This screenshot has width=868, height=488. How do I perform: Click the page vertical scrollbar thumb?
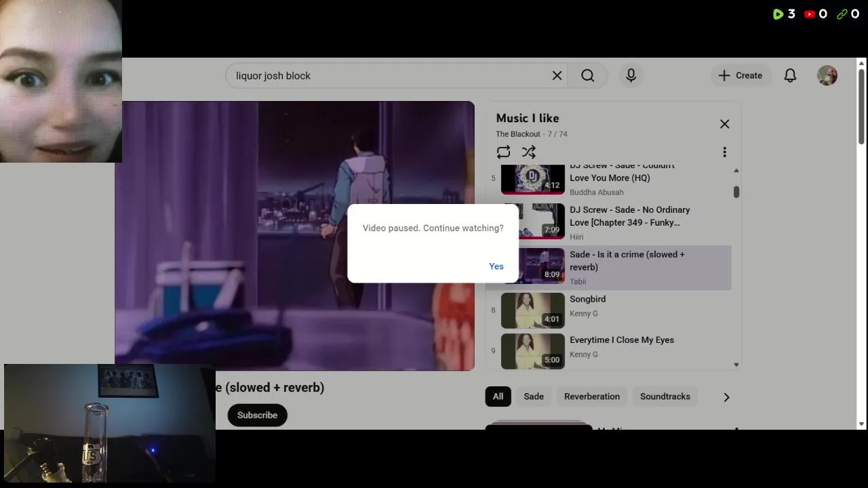pyautogui.click(x=862, y=105)
